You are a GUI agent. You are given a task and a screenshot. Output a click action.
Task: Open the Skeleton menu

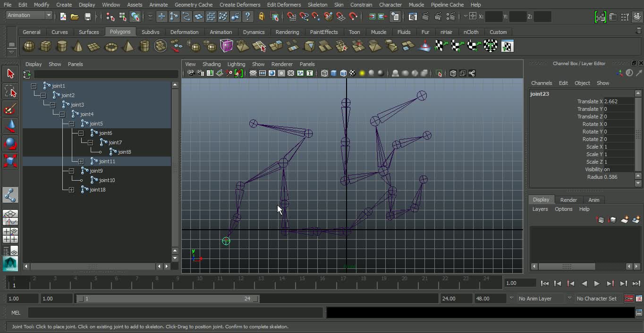317,5
